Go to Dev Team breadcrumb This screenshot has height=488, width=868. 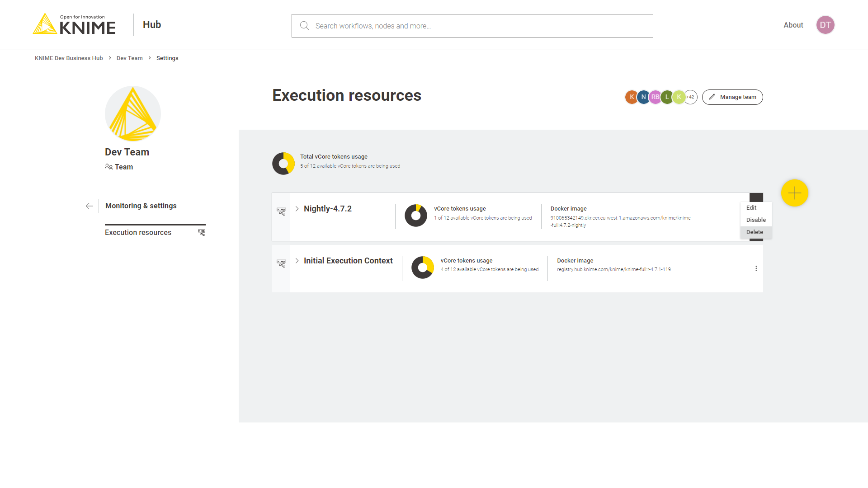pos(129,58)
